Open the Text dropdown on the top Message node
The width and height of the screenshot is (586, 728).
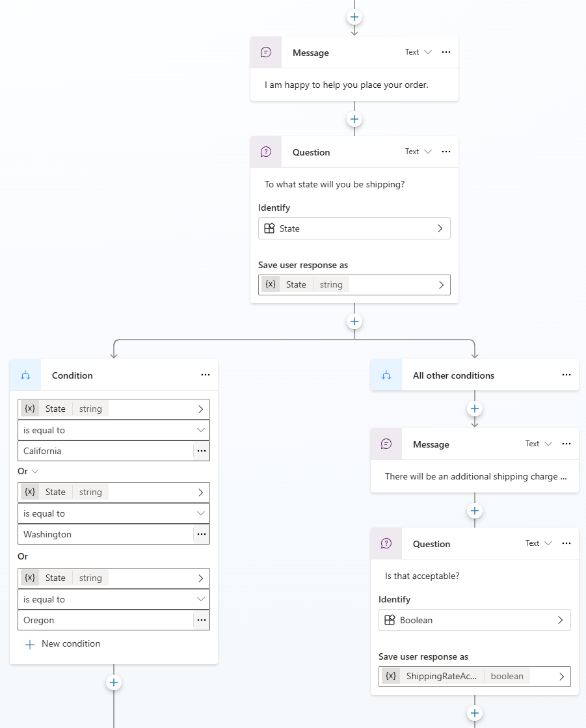click(x=417, y=52)
